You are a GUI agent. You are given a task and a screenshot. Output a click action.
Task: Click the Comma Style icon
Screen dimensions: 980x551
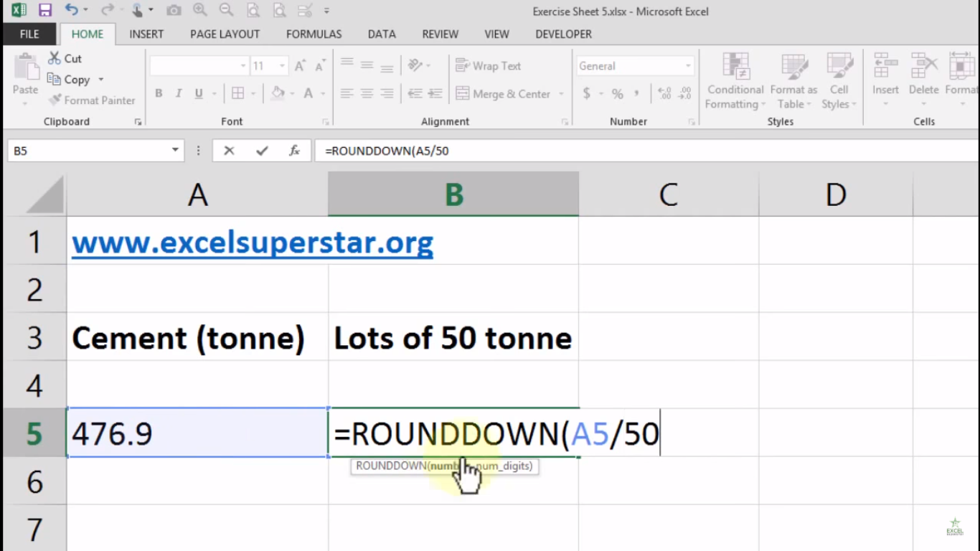pos(636,93)
